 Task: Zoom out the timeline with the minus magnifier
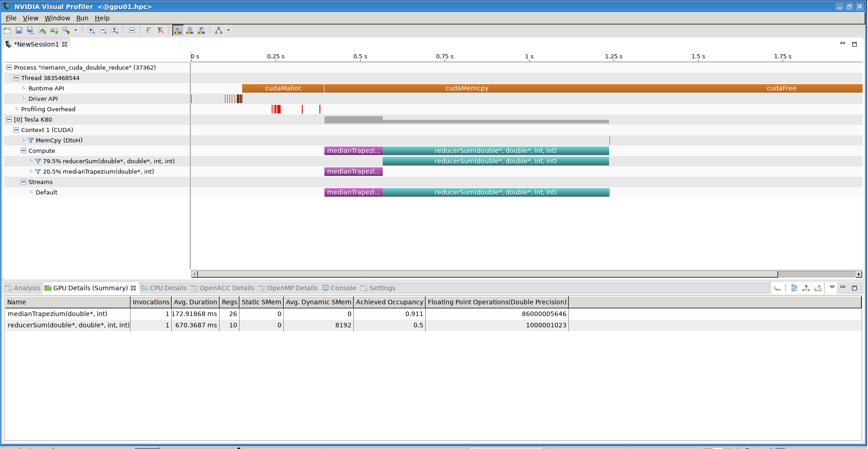coord(103,30)
